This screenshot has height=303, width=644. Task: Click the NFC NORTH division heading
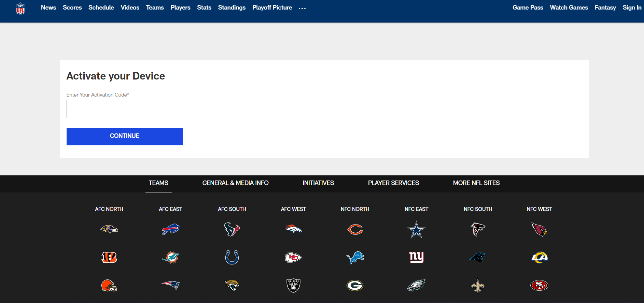click(x=355, y=209)
